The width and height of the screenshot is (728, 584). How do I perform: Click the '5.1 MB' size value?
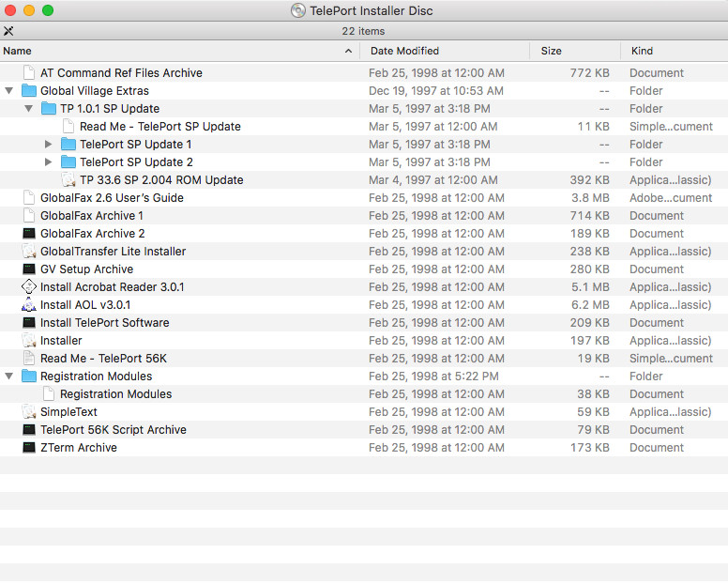click(590, 286)
